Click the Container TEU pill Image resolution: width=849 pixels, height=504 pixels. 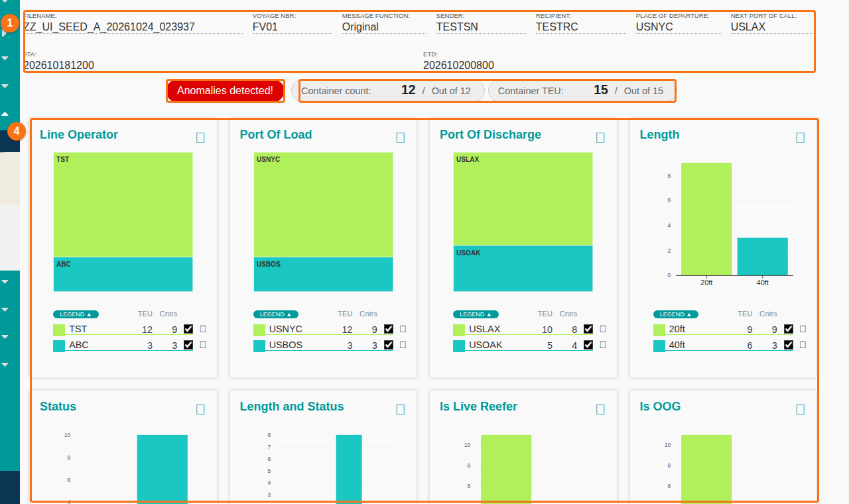click(x=582, y=91)
